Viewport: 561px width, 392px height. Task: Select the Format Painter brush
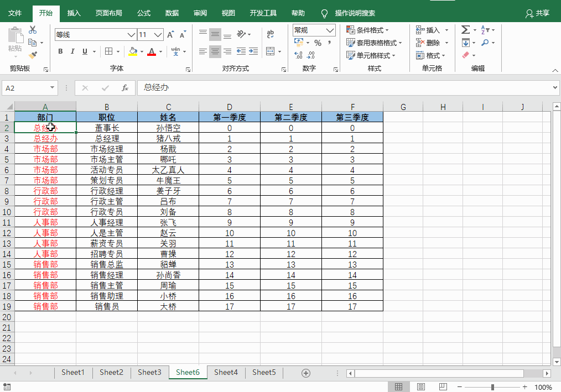33,55
